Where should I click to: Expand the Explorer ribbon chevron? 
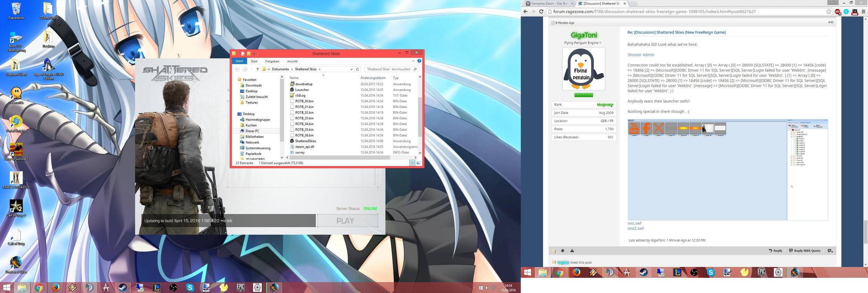point(413,61)
